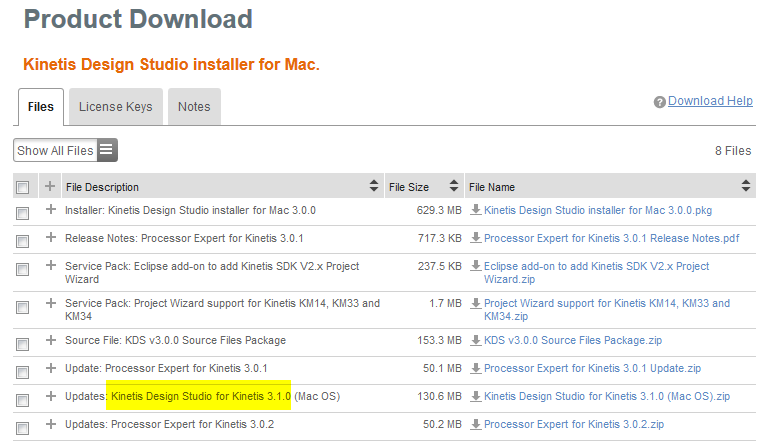Click download icon for Eclipse add-on Wizard.zip

click(x=475, y=266)
